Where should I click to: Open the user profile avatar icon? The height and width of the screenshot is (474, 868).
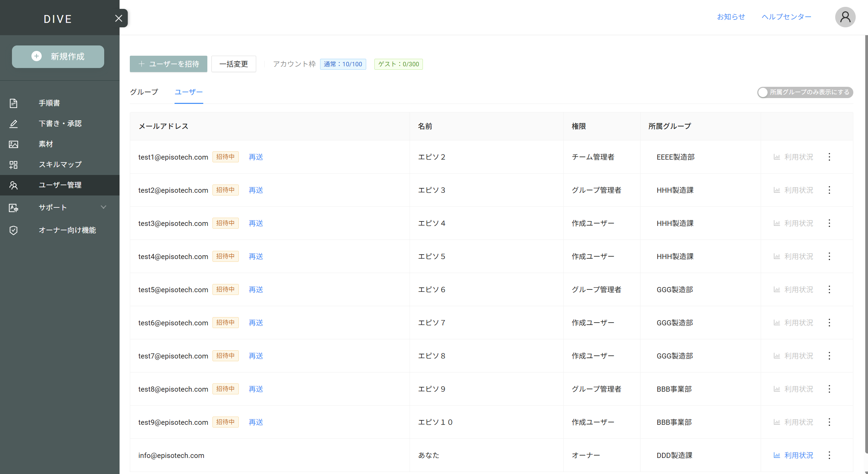pos(845,17)
